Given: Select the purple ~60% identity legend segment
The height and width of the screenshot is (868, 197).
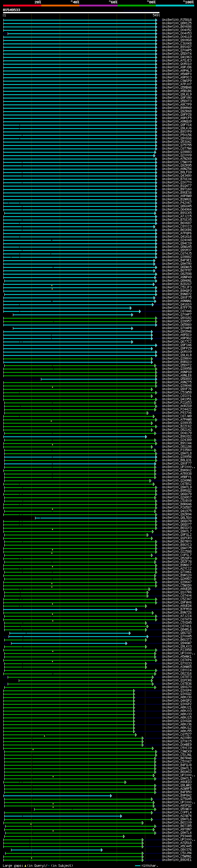Looking at the screenshot, I should pos(98,6).
